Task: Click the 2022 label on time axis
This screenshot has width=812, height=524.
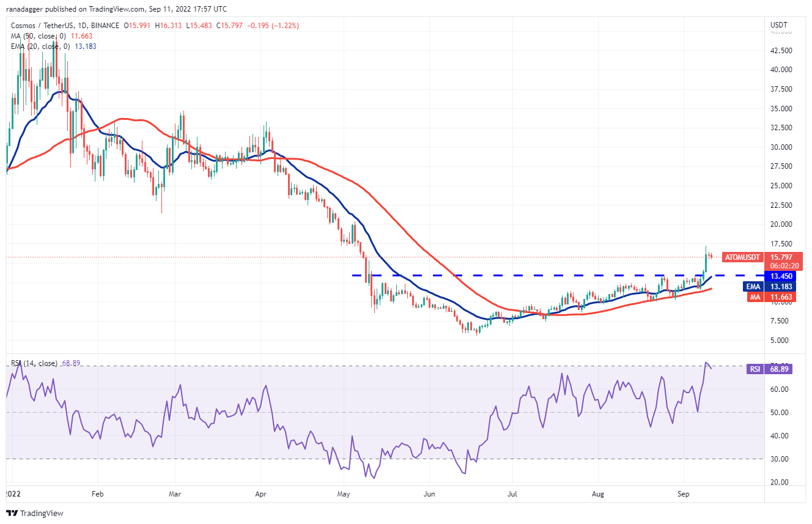Action: 12,492
